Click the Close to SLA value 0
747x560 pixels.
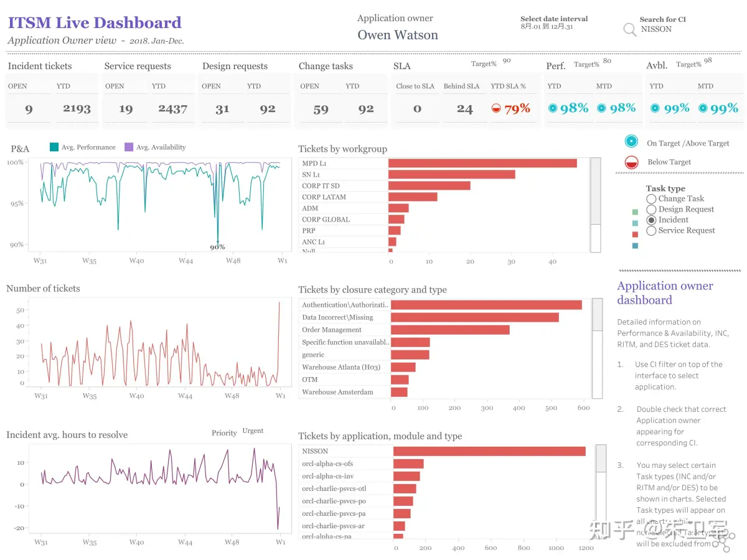(x=417, y=110)
